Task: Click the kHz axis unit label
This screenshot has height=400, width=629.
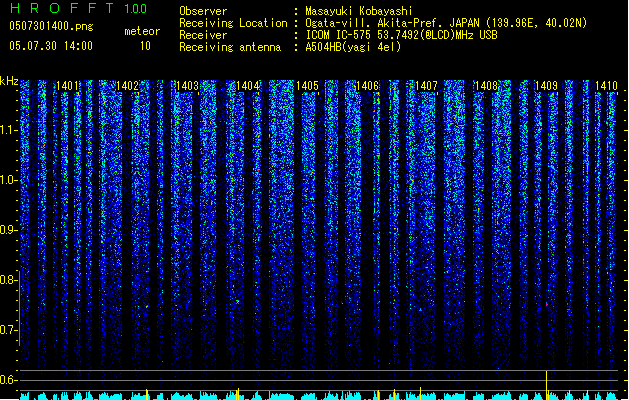Action: pyautogui.click(x=9, y=81)
